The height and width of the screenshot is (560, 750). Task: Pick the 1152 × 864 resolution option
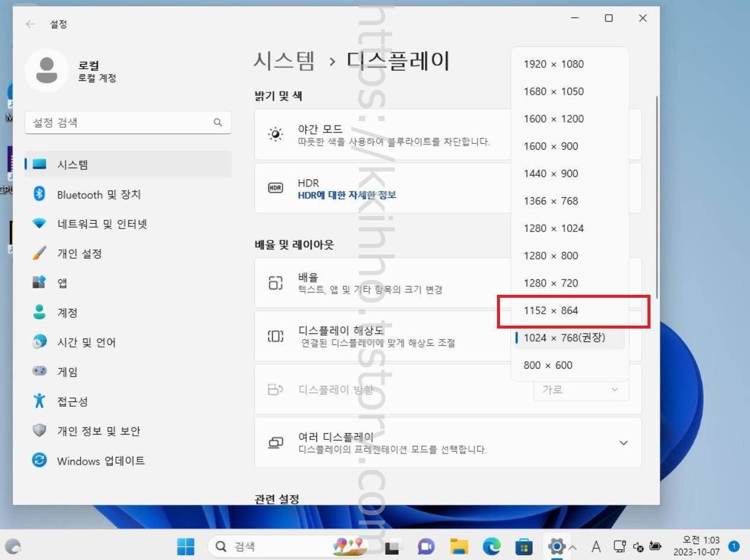tap(569, 310)
